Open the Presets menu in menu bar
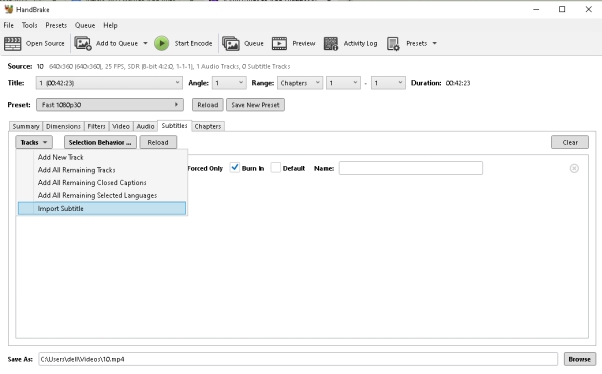Screen dimensions: 602x374 coord(56,25)
